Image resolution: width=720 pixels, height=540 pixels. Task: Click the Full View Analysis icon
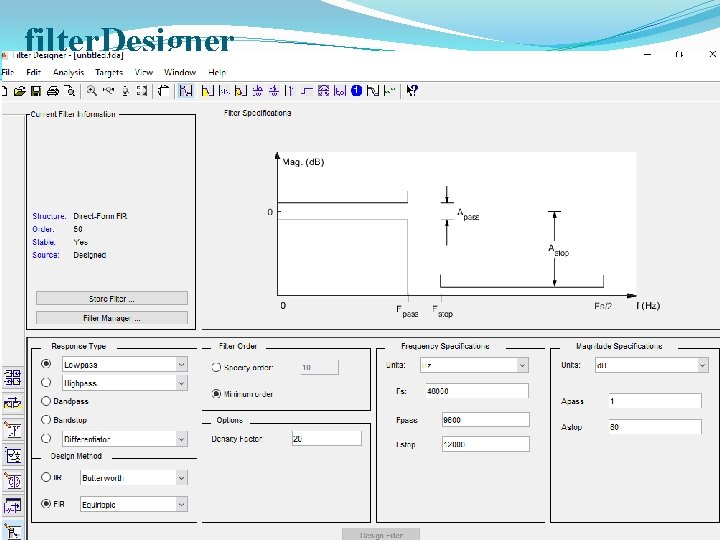(163, 91)
